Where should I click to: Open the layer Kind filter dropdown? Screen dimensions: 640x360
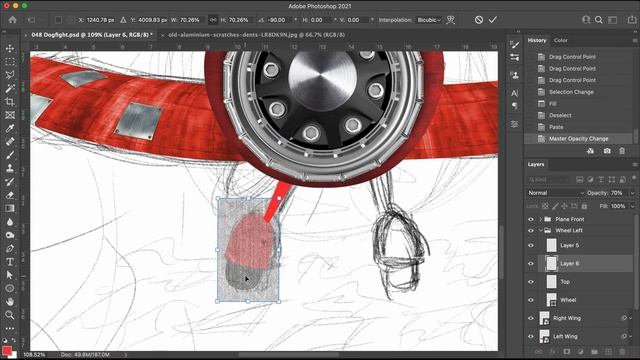click(548, 179)
